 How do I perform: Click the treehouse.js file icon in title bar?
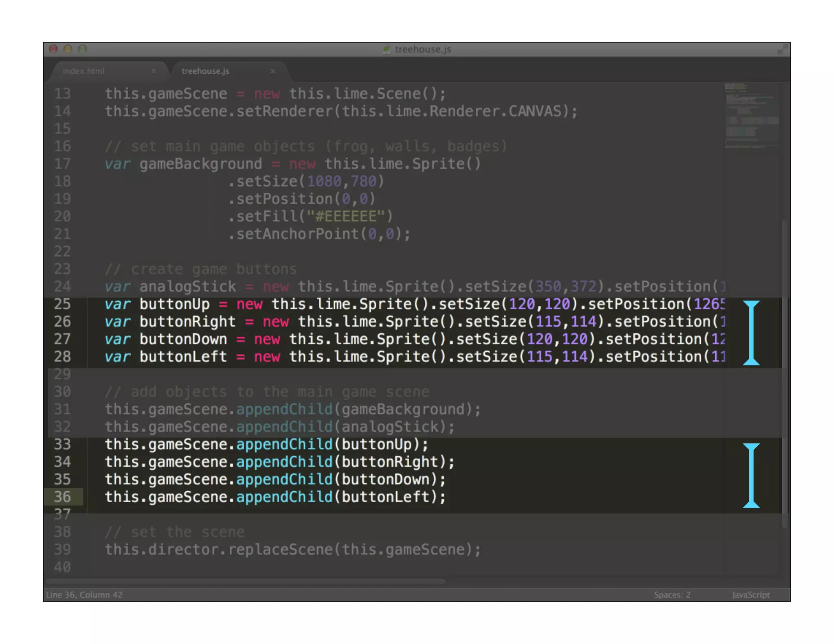click(x=386, y=50)
